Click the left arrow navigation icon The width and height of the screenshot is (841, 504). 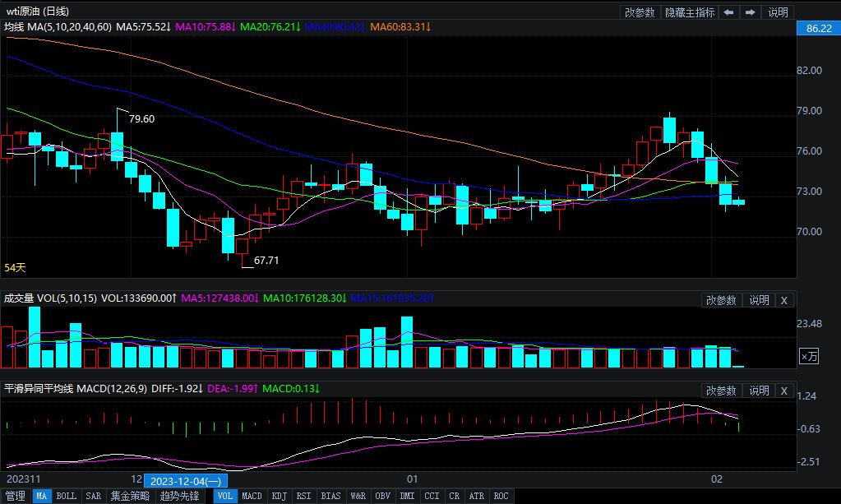tap(728, 12)
